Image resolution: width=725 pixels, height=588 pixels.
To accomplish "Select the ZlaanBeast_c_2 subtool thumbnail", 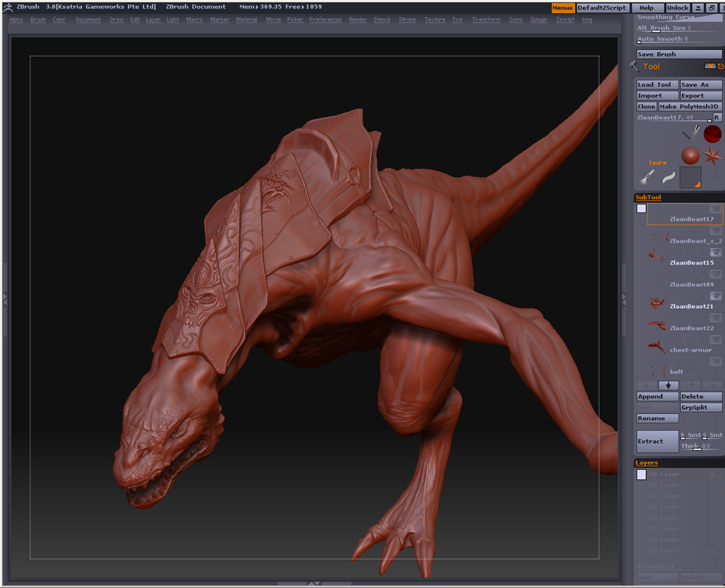I will tap(658, 238).
